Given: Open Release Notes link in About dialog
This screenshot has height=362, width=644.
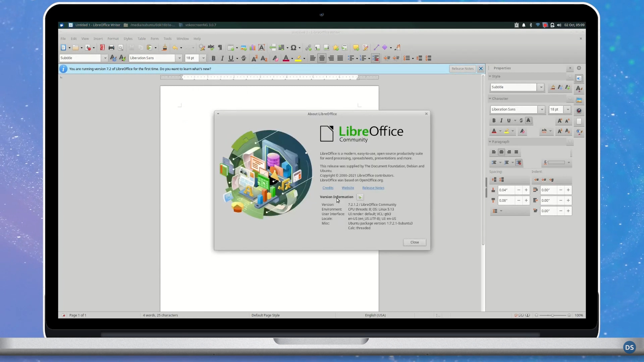Looking at the screenshot, I should [x=373, y=188].
